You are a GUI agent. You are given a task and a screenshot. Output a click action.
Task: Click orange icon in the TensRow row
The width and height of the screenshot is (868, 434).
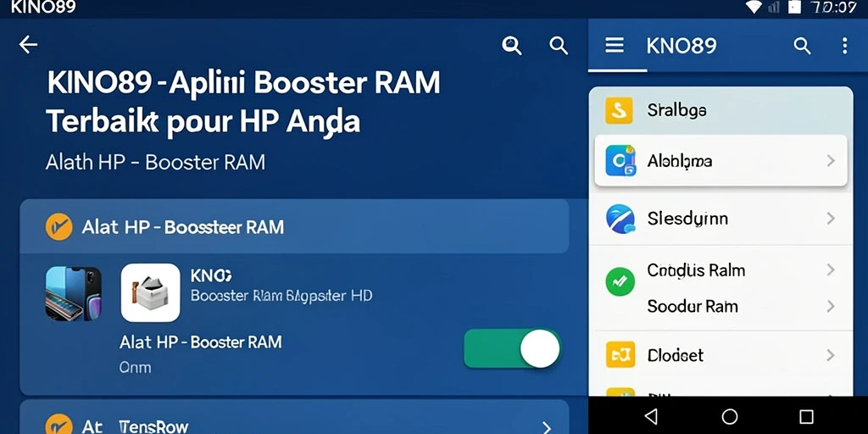pyautogui.click(x=58, y=426)
